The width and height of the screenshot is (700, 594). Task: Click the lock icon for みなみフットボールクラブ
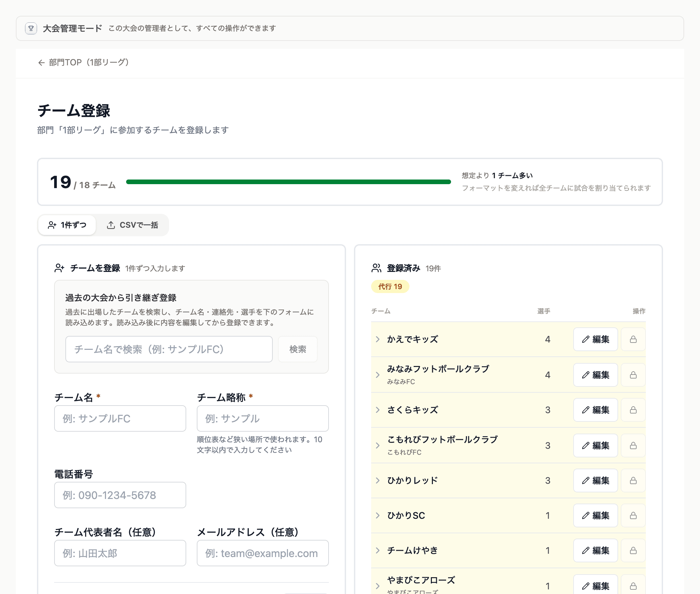click(x=633, y=375)
